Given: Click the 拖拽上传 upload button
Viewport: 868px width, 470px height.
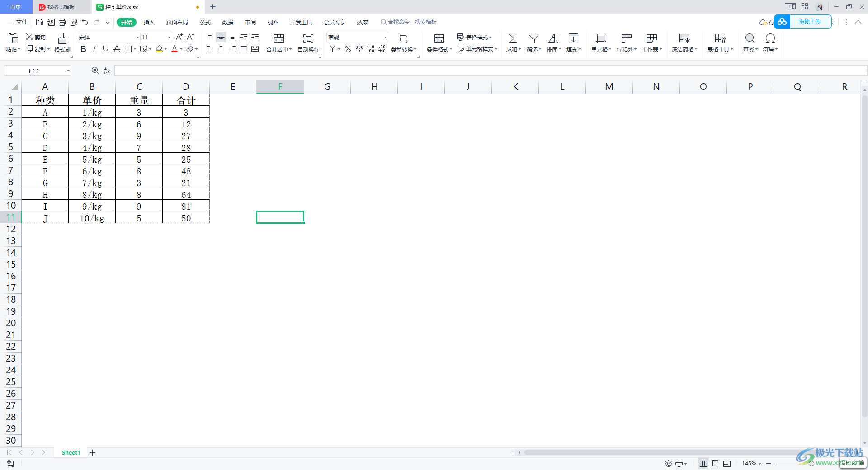Looking at the screenshot, I should (x=810, y=22).
